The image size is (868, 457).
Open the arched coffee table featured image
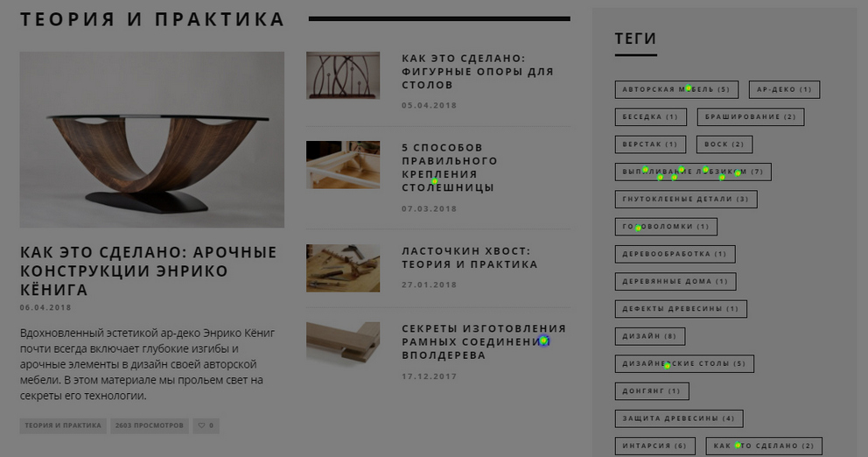tap(151, 139)
